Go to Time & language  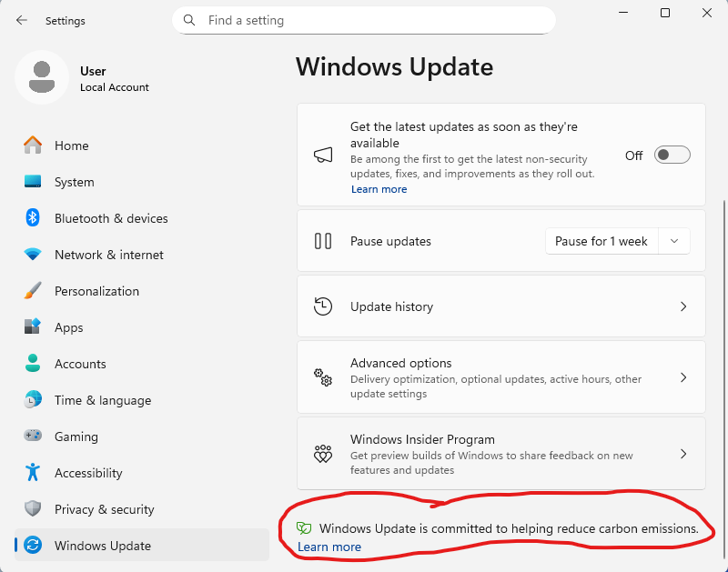tap(142, 399)
